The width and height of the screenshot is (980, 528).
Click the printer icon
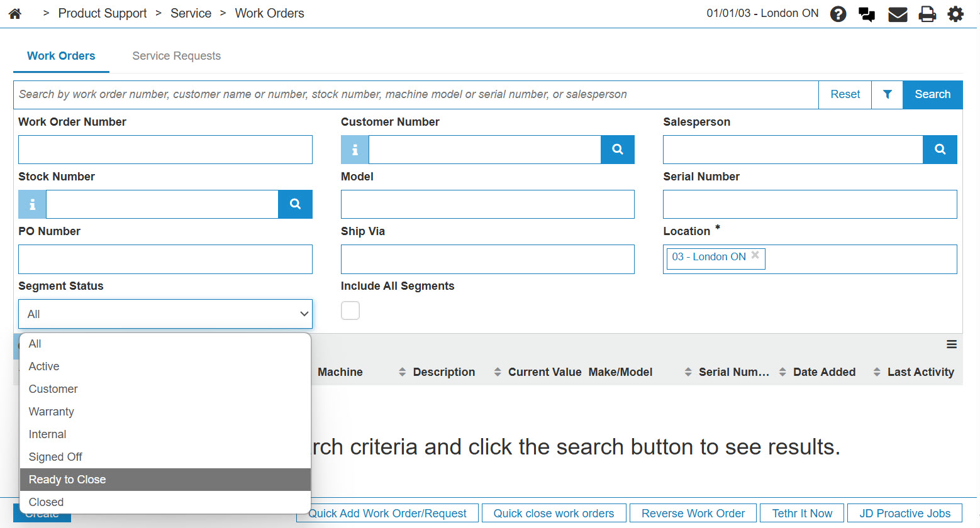927,14
